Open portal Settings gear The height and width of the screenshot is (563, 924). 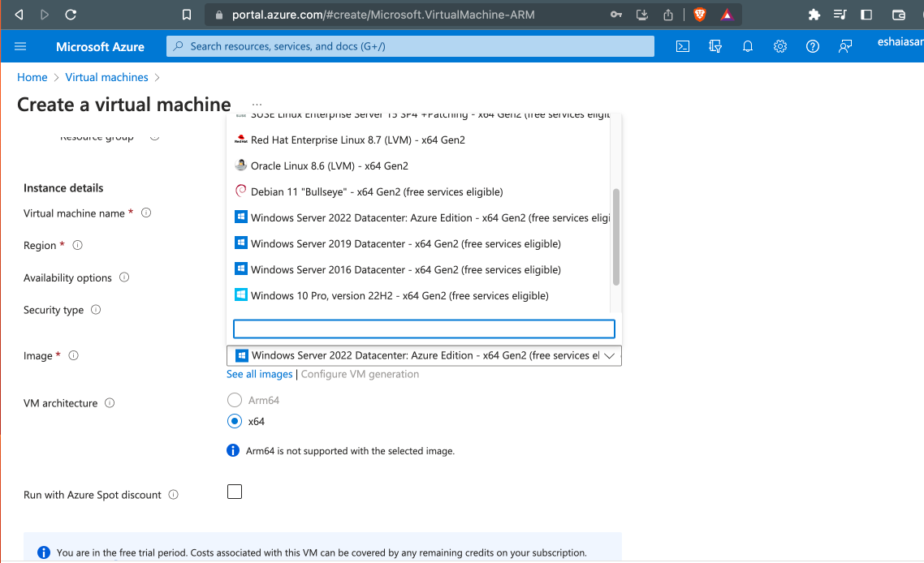[x=780, y=46]
